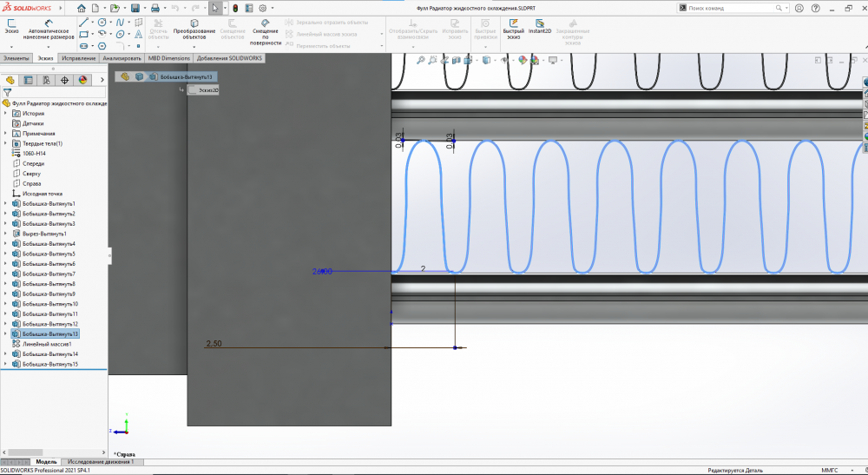Click the Print icon in the top toolbar
This screenshot has width=868, height=475.
pos(155,8)
